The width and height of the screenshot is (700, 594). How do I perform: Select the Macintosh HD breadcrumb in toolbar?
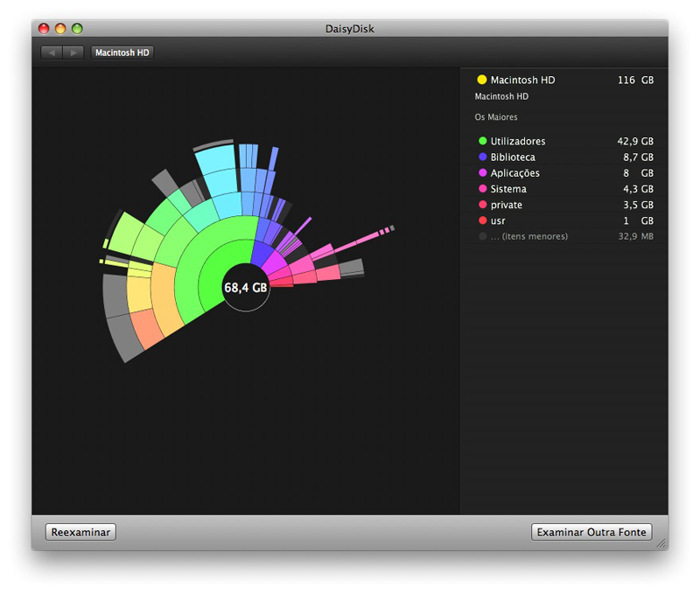122,52
